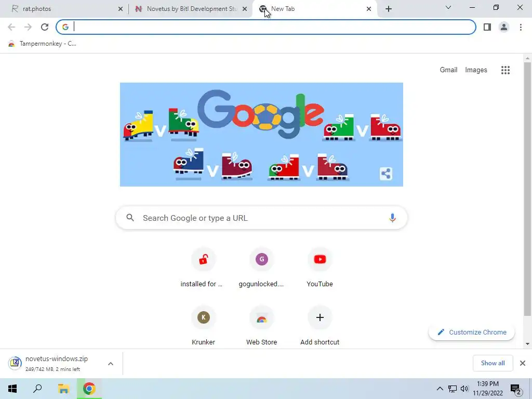Open the Windows Start menu
This screenshot has height=399, width=532.
point(12,389)
